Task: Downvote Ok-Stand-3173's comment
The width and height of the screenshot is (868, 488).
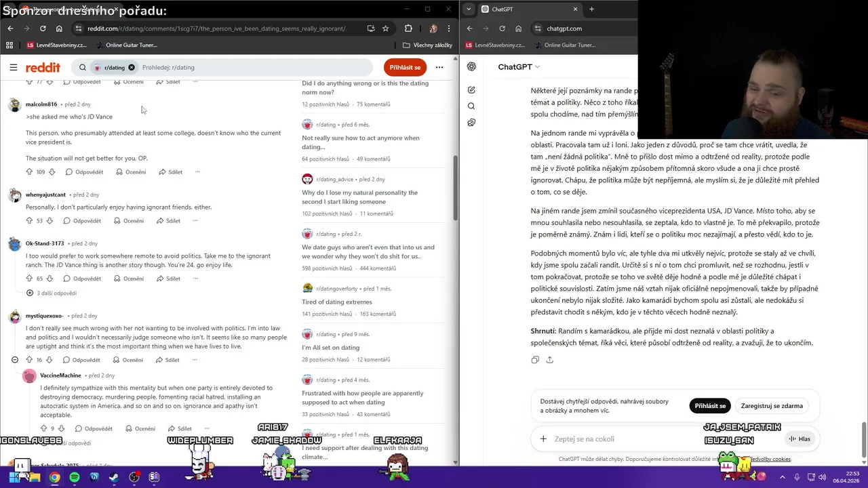Action: tap(50, 279)
